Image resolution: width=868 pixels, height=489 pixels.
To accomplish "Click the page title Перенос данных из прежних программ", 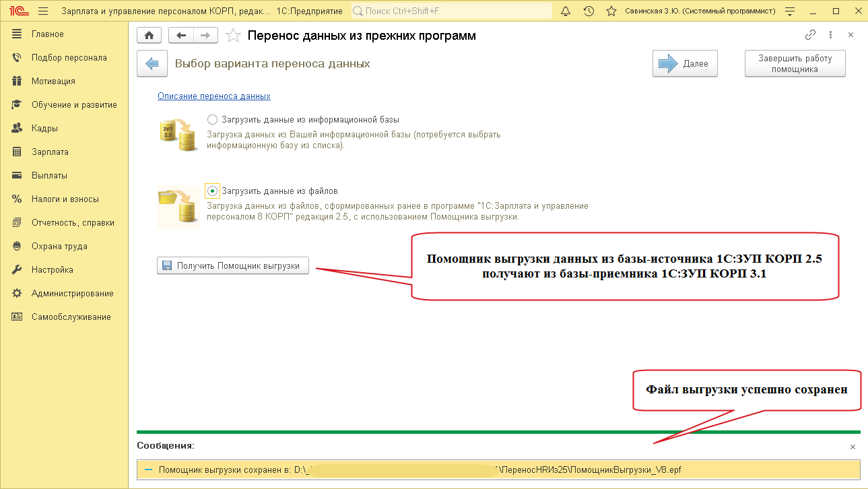I will (362, 36).
